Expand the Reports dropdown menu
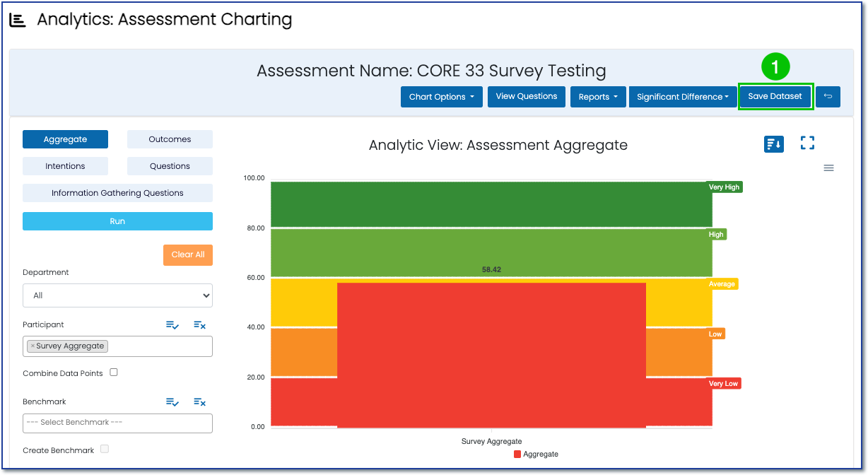The image size is (868, 475). click(598, 97)
